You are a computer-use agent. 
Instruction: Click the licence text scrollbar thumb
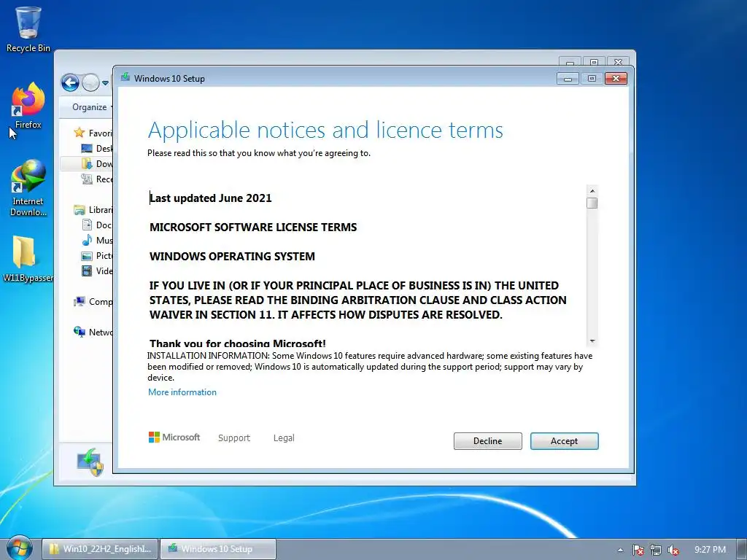592,203
